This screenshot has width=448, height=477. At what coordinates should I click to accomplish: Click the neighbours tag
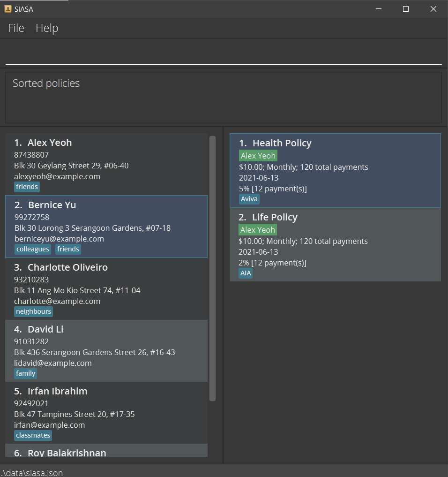tap(33, 311)
